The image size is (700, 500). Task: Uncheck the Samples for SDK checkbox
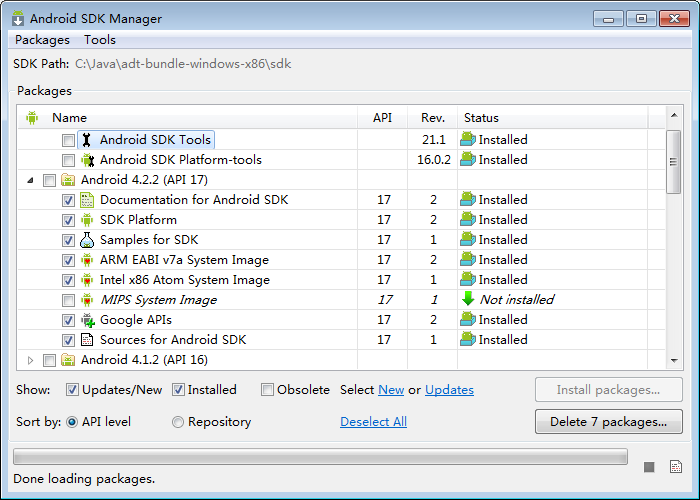68,241
